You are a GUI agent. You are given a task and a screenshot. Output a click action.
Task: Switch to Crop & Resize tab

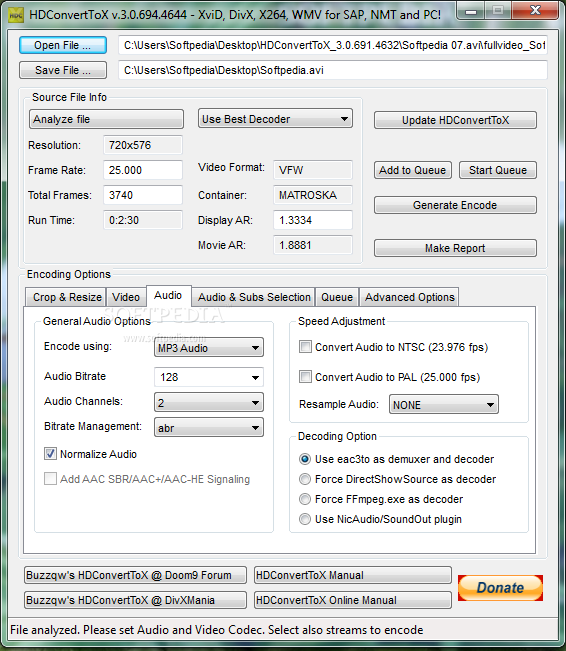click(66, 297)
